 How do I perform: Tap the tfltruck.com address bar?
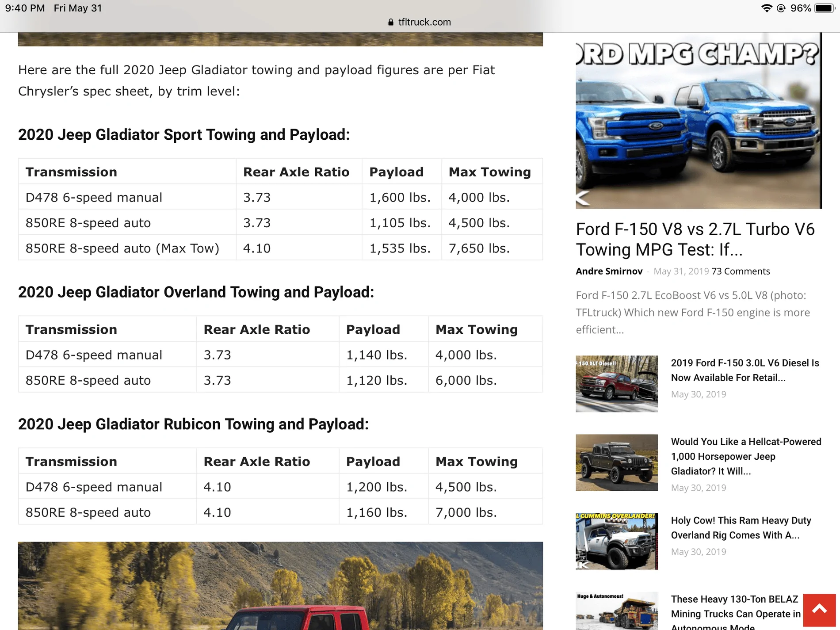(420, 22)
